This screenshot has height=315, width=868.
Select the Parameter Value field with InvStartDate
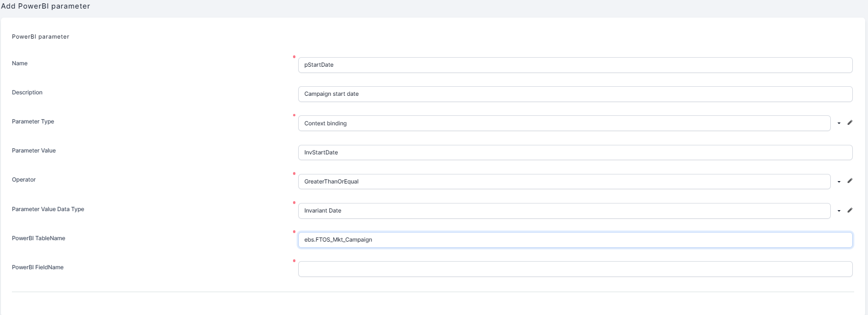point(575,152)
